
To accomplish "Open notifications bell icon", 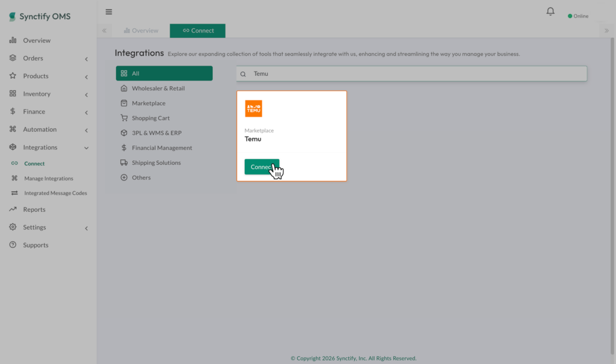I will coord(550,11).
